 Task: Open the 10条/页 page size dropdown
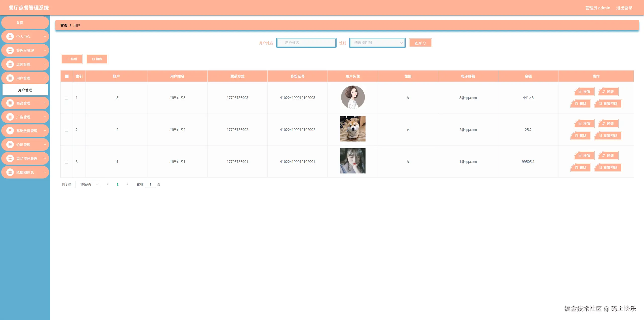click(88, 185)
